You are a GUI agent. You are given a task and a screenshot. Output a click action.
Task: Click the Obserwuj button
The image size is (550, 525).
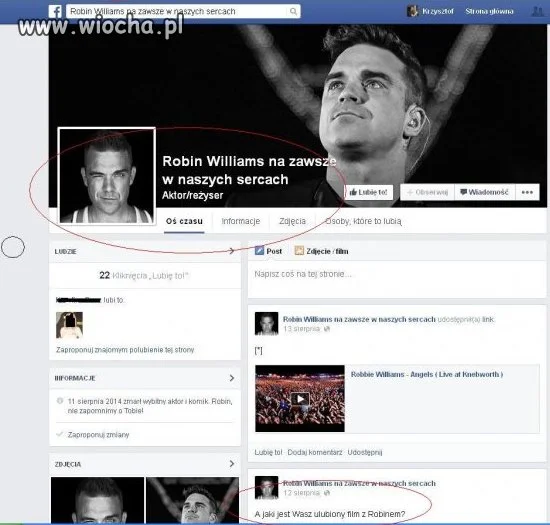(x=427, y=192)
